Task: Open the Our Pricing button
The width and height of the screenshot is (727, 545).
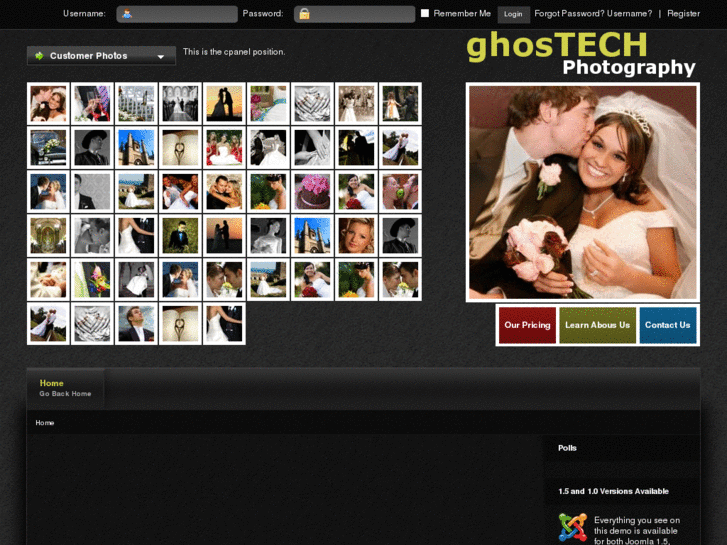Action: [x=527, y=325]
